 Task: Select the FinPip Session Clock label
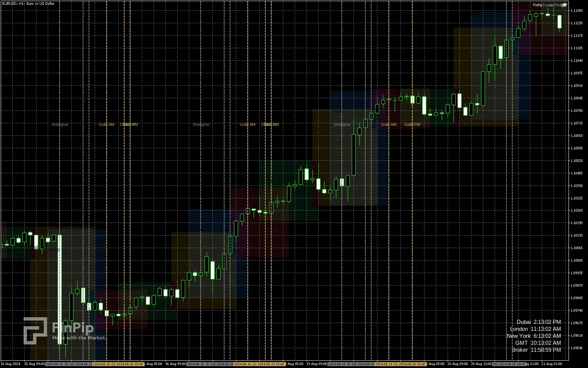point(548,5)
